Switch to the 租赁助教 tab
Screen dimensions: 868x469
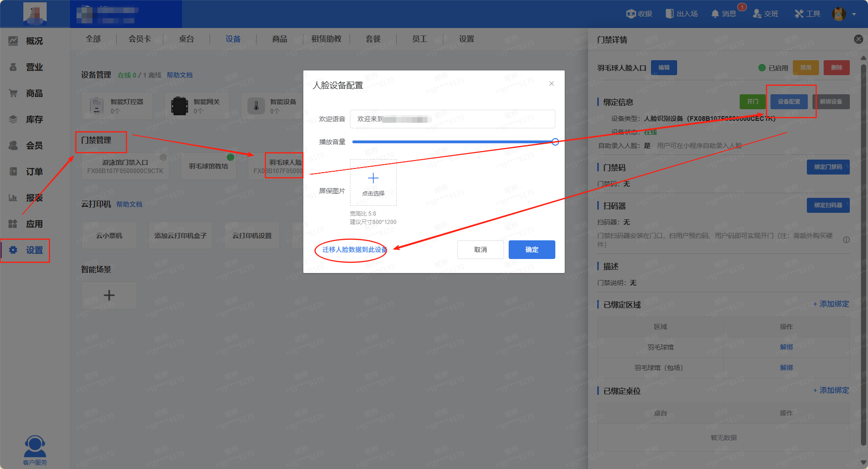click(327, 39)
